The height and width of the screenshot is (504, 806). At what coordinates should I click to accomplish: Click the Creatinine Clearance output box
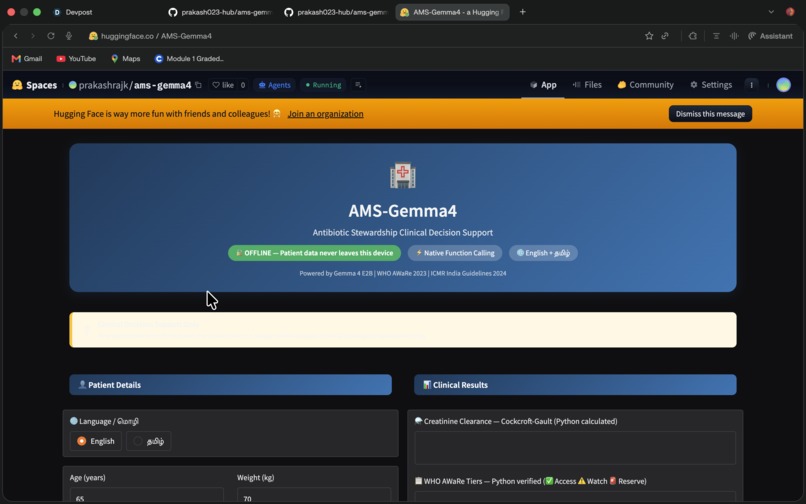tap(575, 447)
